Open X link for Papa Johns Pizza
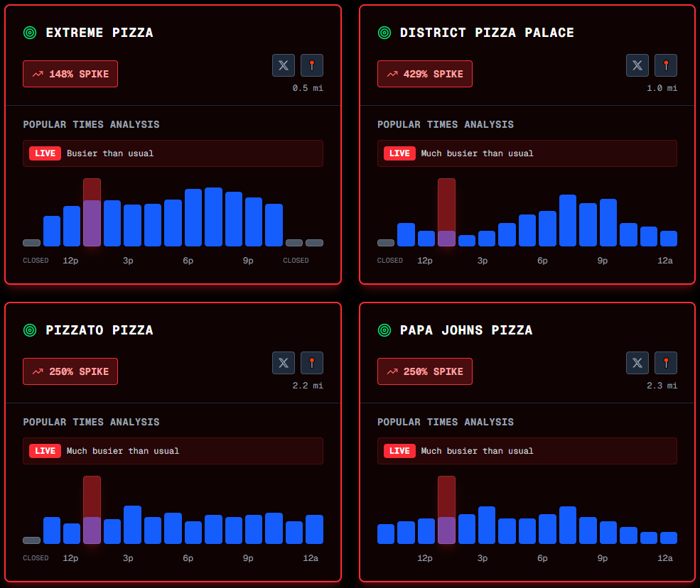 point(637,363)
